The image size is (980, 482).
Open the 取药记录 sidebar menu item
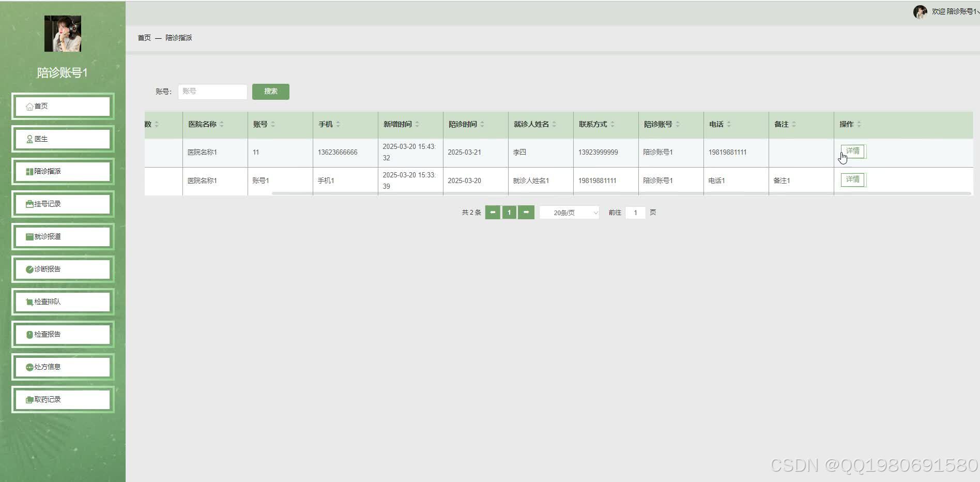point(63,399)
